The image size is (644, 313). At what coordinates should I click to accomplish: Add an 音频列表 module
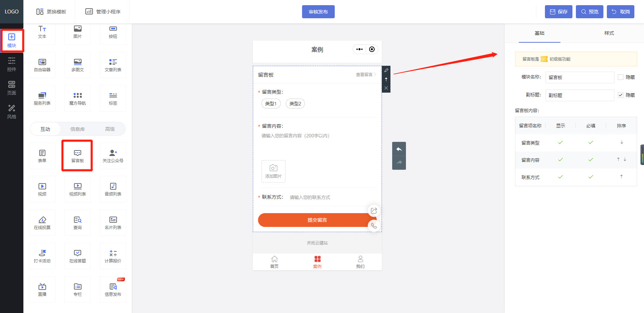coord(113,189)
